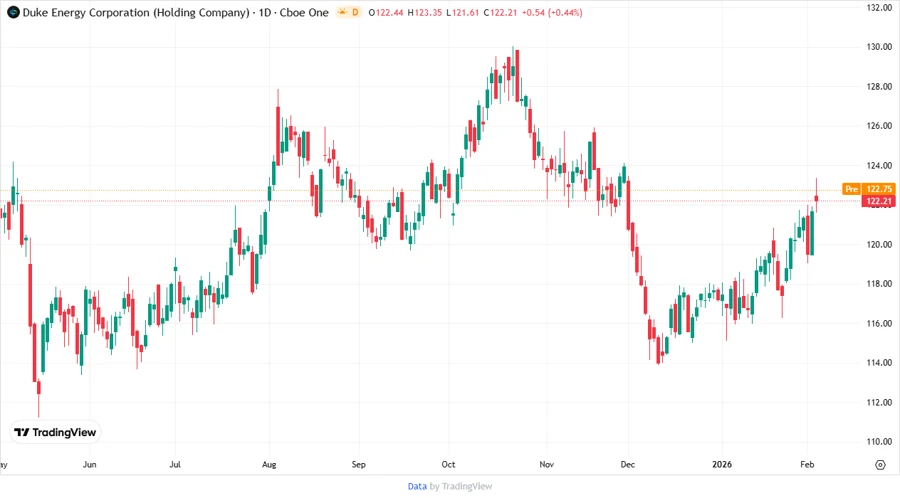Click the 'by TradingView' attribution link
The height and width of the screenshot is (498, 900).
click(x=461, y=486)
